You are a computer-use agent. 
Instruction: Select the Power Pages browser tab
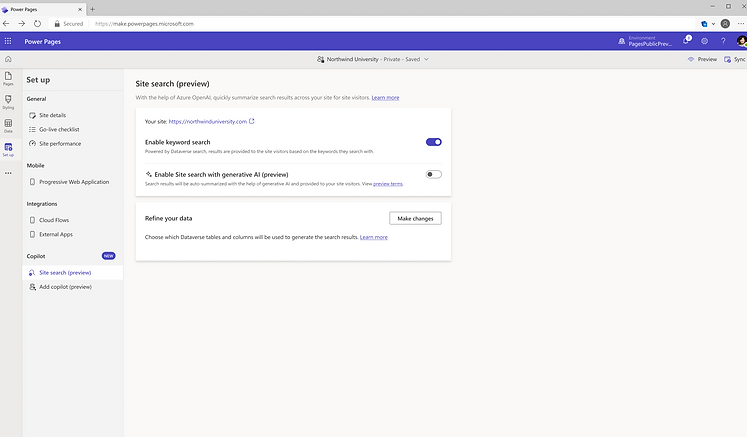point(42,9)
